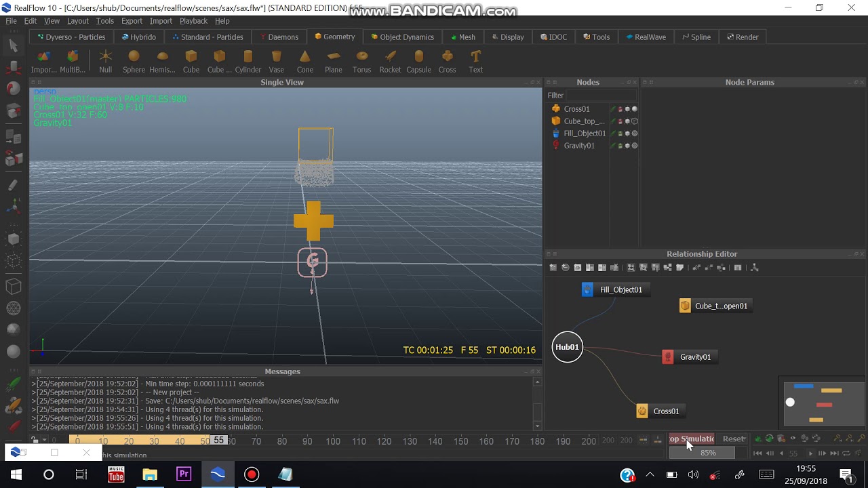
Task: Switch to the Daemons tab
Action: (279, 37)
